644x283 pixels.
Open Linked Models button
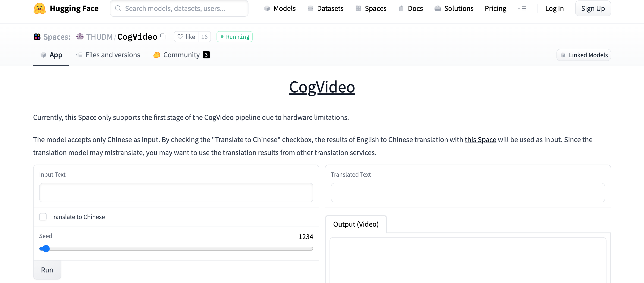pyautogui.click(x=584, y=55)
